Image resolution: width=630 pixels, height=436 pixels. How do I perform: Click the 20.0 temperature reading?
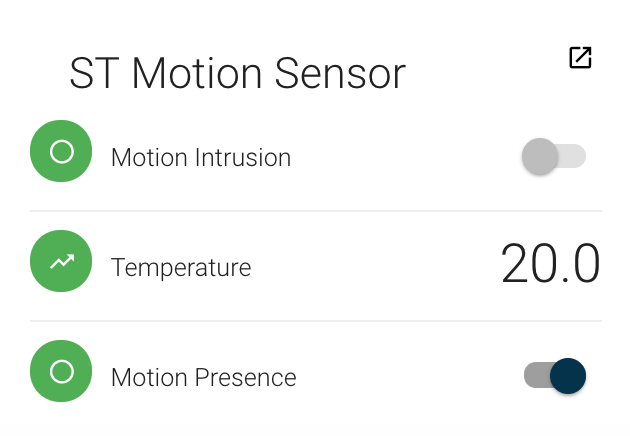pyautogui.click(x=550, y=265)
